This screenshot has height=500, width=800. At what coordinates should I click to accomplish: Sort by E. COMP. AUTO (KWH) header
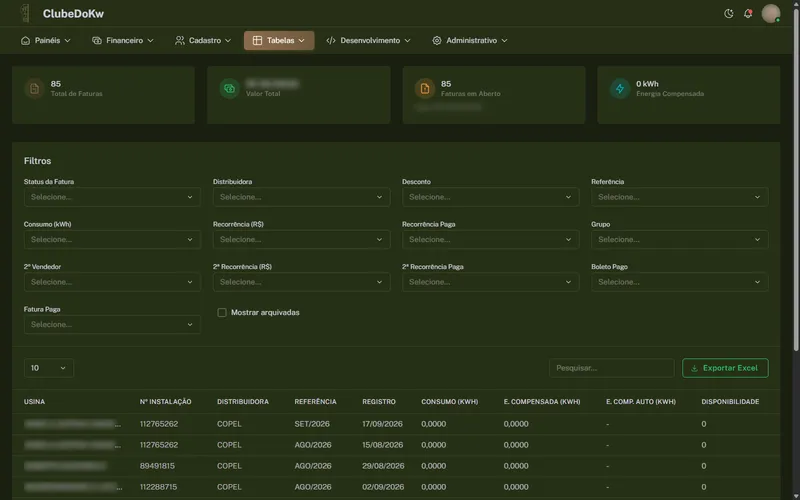click(x=641, y=402)
